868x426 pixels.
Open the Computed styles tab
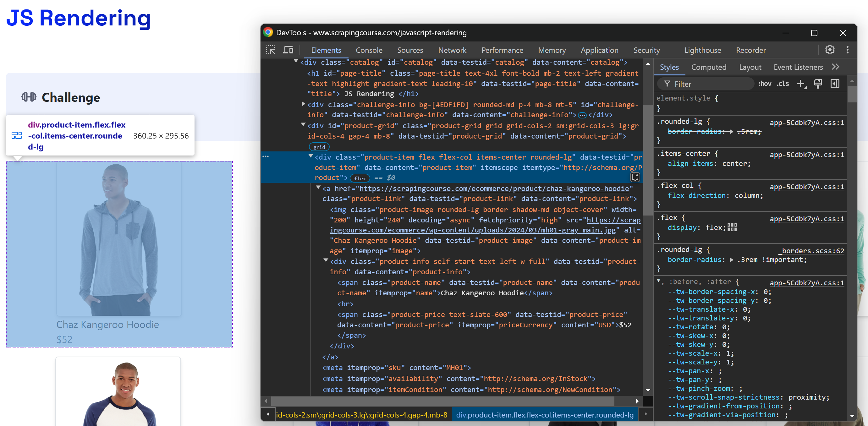pyautogui.click(x=709, y=67)
